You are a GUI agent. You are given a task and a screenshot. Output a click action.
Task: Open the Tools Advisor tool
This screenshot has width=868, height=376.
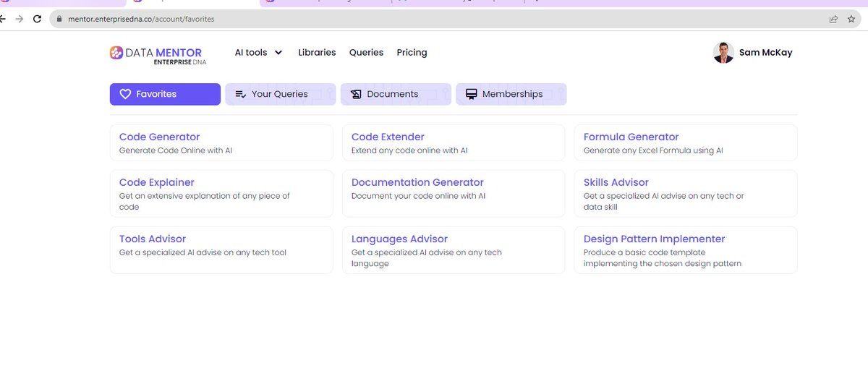tap(221, 250)
